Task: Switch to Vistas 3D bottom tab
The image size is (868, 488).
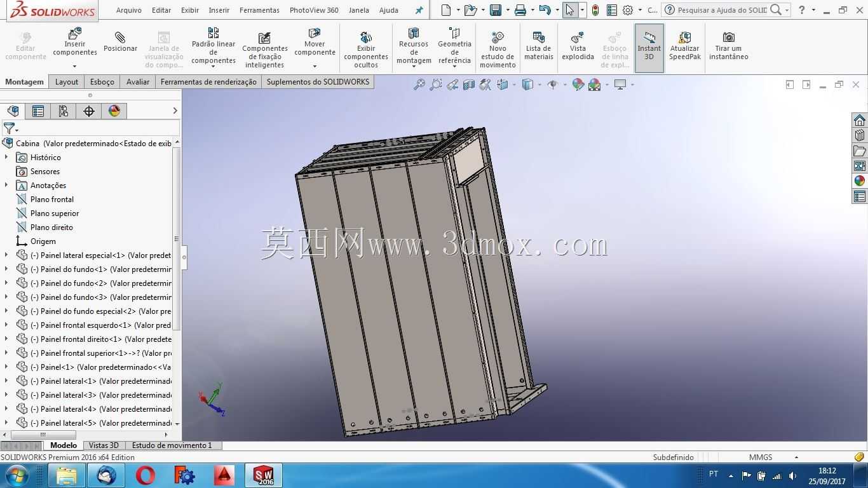Action: pos(104,445)
